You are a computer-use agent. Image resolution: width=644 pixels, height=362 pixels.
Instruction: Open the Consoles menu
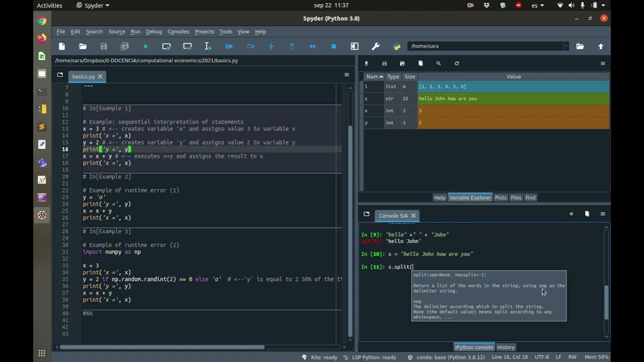point(178,32)
